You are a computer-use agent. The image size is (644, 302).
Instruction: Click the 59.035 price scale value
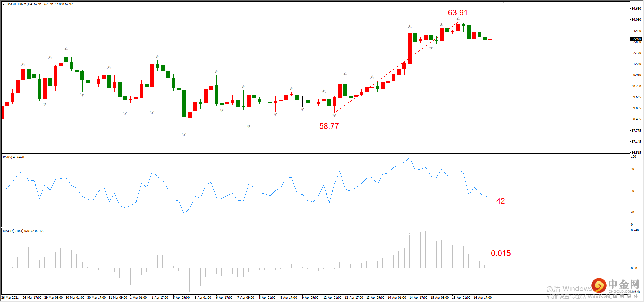636,108
